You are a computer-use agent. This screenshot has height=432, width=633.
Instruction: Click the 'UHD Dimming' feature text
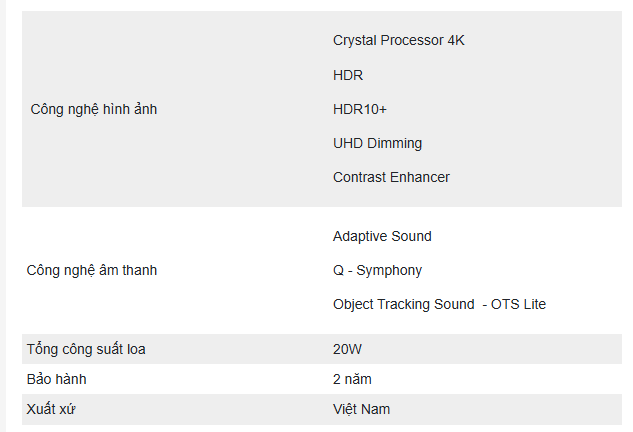[x=377, y=143]
